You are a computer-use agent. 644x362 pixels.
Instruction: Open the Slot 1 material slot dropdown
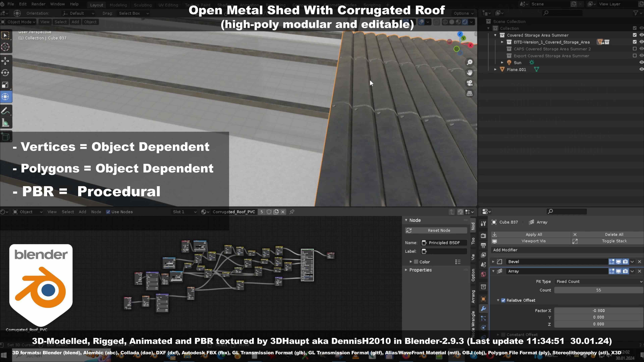[x=184, y=212]
